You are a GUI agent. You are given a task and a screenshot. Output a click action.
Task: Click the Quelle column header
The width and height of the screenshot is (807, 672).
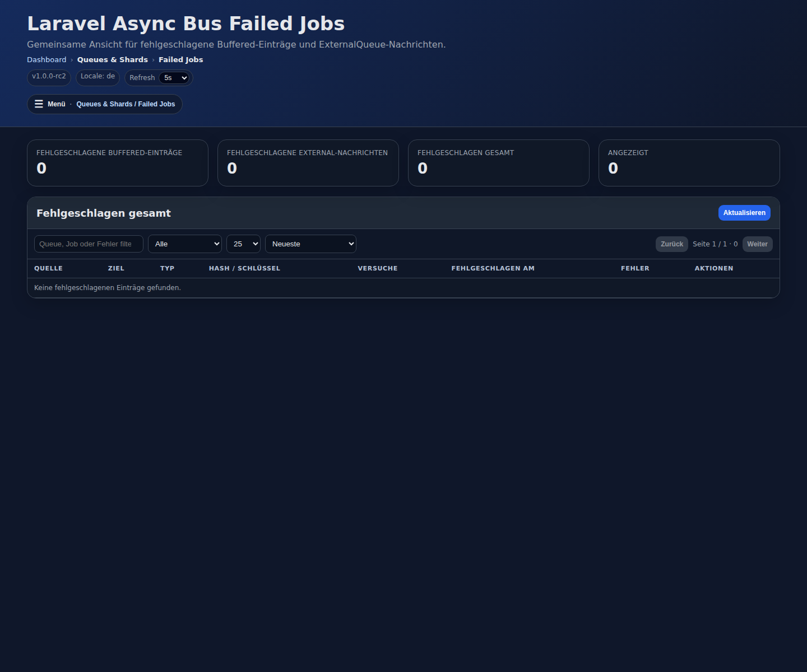tap(48, 269)
